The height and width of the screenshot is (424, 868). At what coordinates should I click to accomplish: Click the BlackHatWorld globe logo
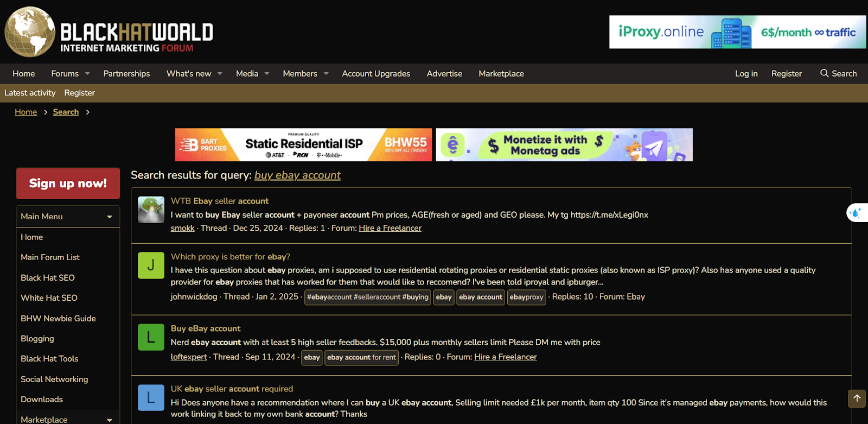point(30,31)
